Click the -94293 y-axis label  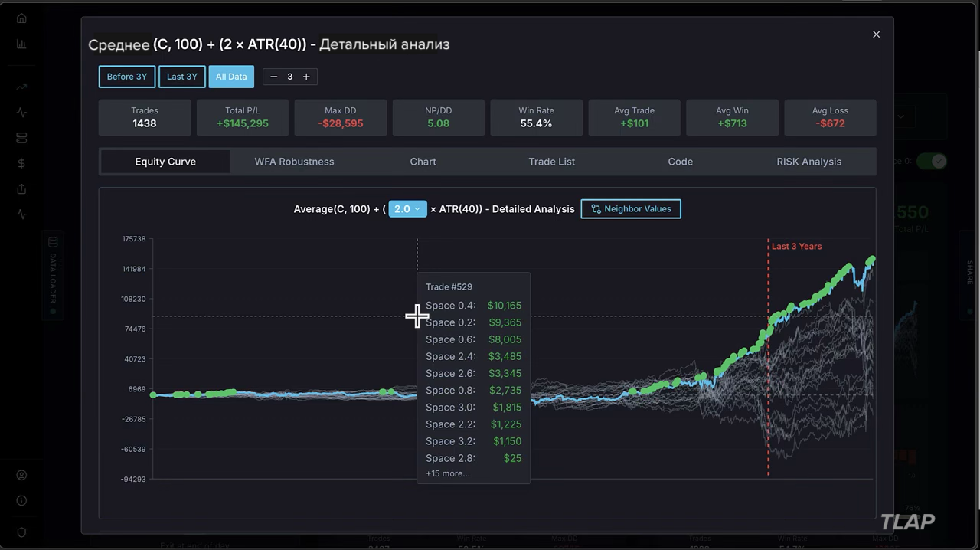(x=133, y=480)
